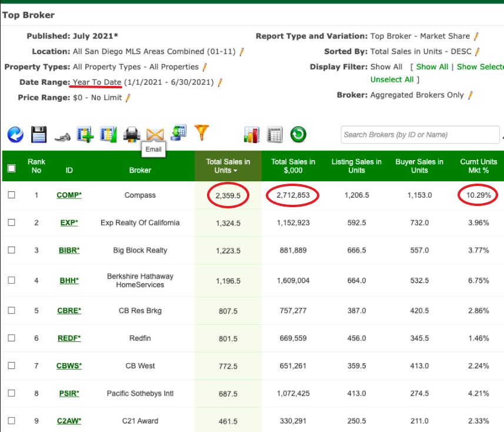The image size is (504, 432).
Task: Click the Exp Realty Of California name
Action: point(140,222)
